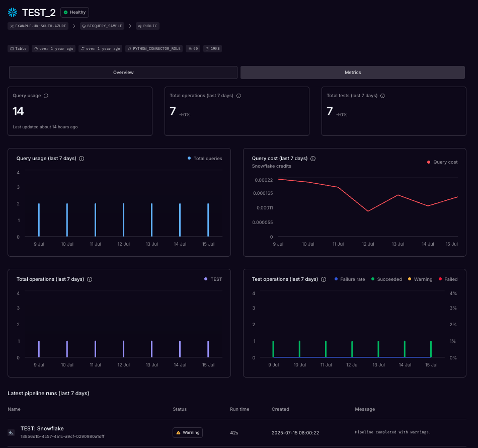Click the Query cost chart info icon
478x448 pixels.
313,158
